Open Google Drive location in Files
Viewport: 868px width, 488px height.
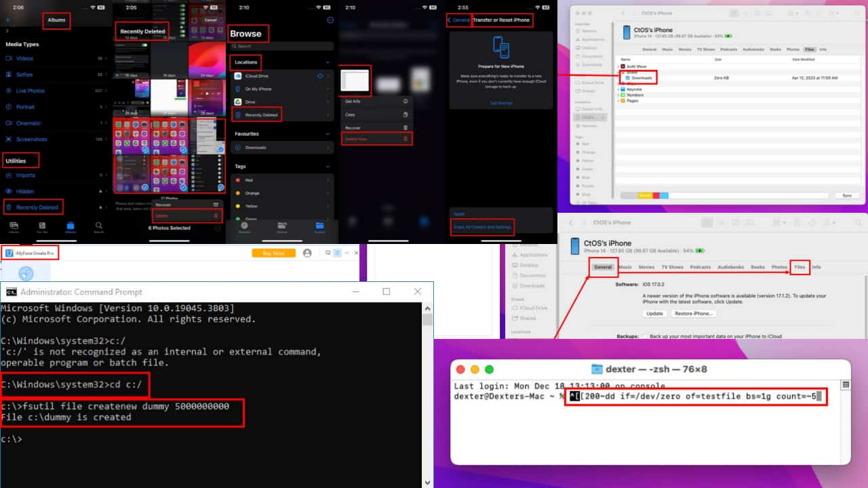282,102
